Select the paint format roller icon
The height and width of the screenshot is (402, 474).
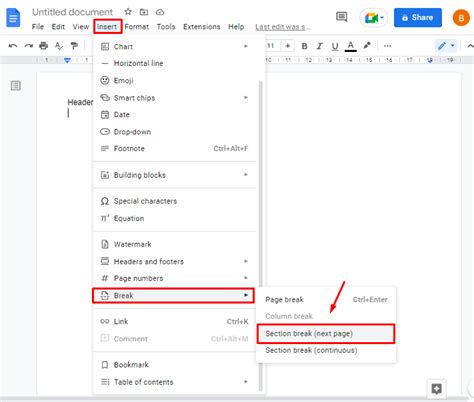coord(74,46)
